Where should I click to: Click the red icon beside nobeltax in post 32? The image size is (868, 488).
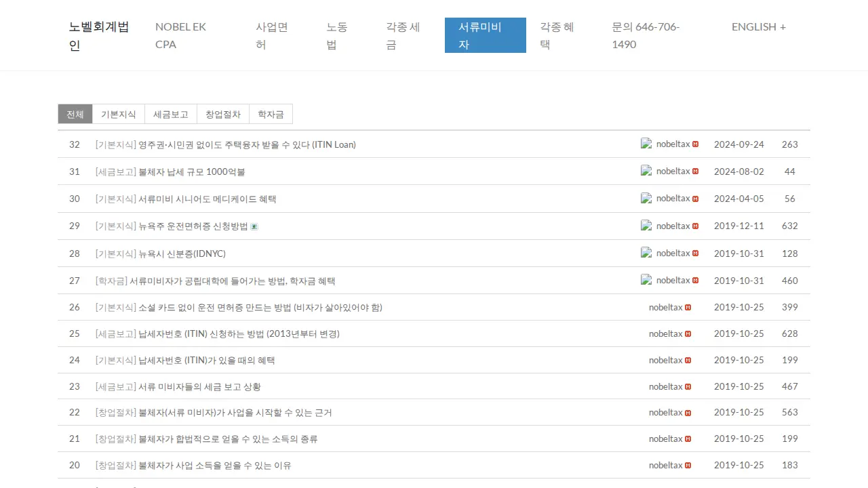(696, 144)
